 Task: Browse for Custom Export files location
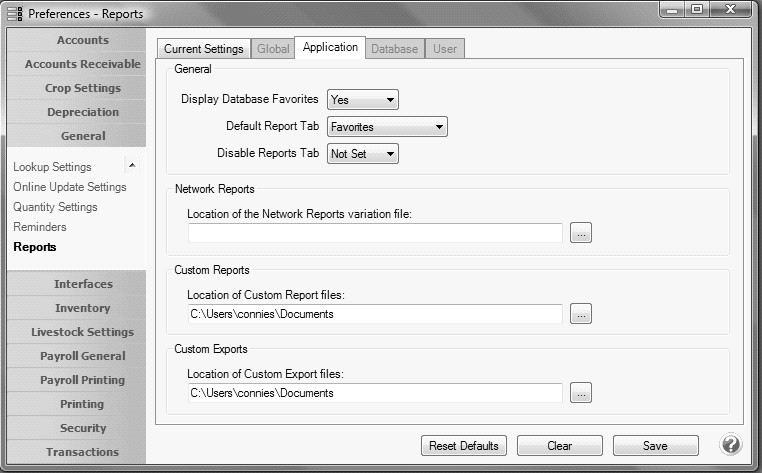pyautogui.click(x=581, y=393)
